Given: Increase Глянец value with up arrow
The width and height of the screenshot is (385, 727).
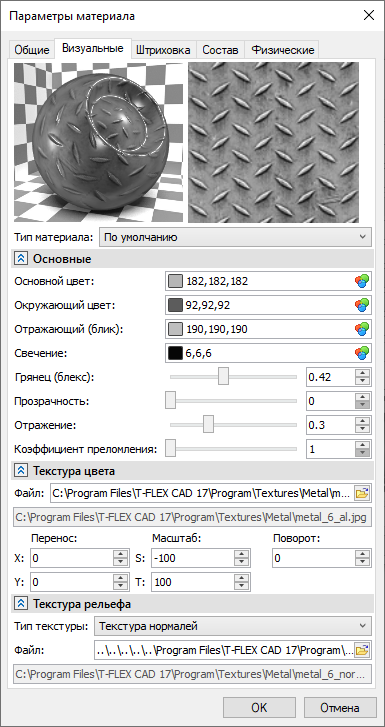Looking at the screenshot, I should (362, 373).
